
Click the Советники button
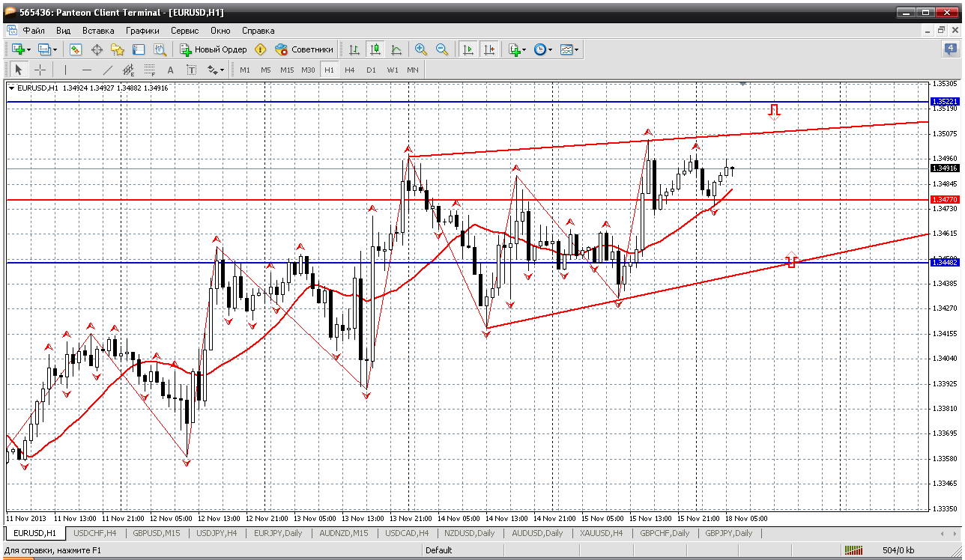click(304, 49)
